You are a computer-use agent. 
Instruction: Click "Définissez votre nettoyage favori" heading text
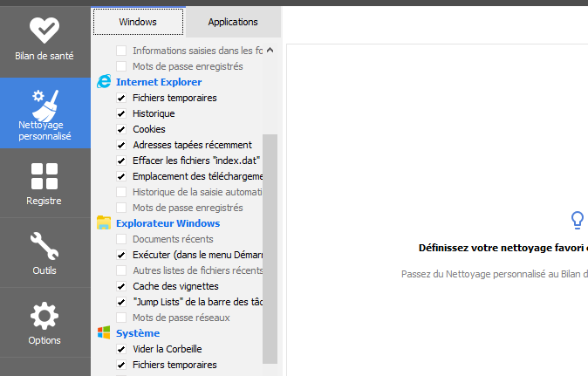point(503,248)
